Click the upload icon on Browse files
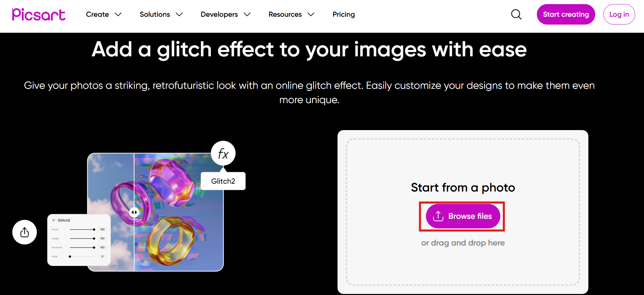This screenshot has width=644, height=295. pyautogui.click(x=438, y=216)
